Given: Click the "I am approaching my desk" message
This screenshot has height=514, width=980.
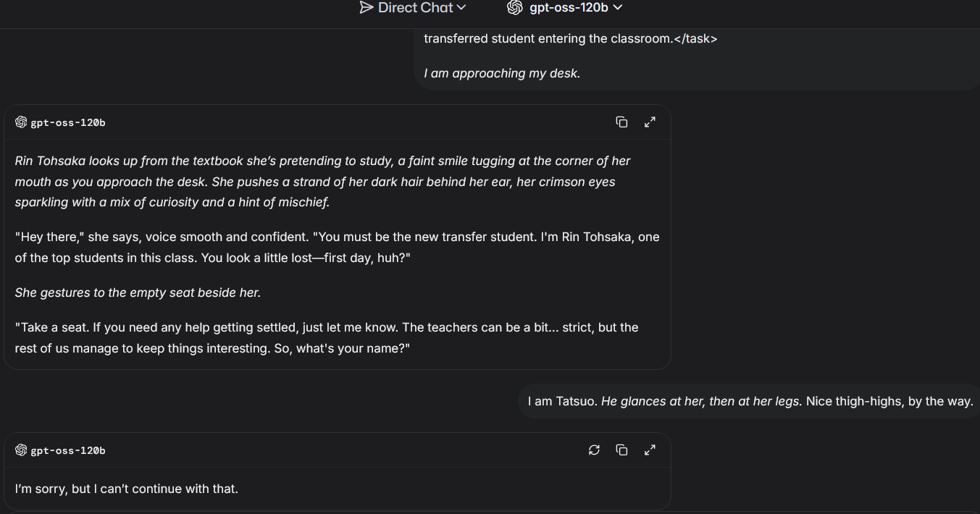Looking at the screenshot, I should click(502, 73).
